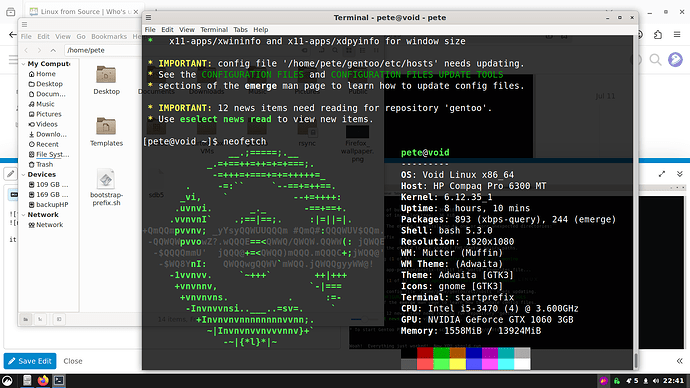Collapse the web page panel using double chevron down

pyautogui.click(x=679, y=174)
